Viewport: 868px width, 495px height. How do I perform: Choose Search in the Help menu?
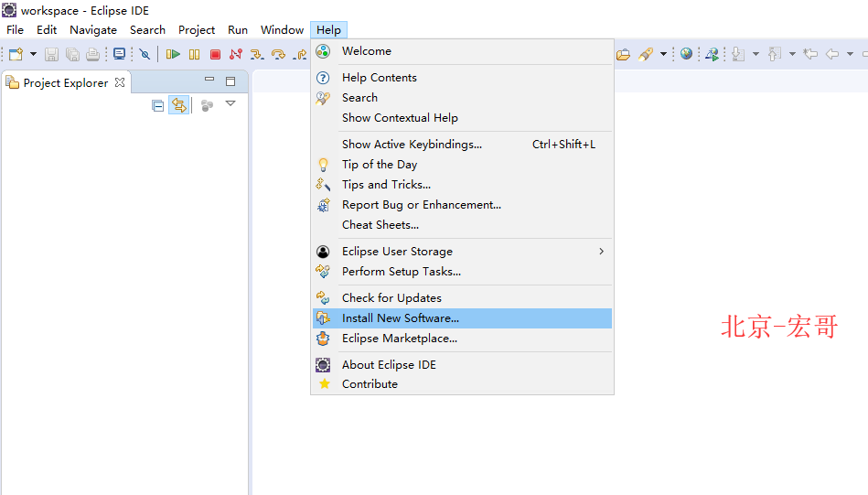pyautogui.click(x=462, y=98)
